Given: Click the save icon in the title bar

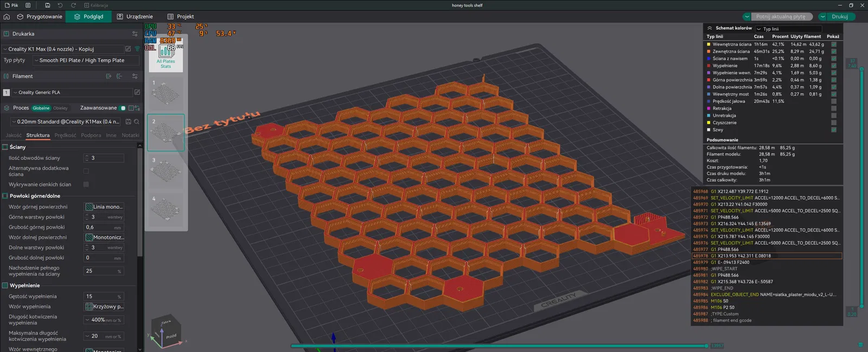Looking at the screenshot, I should (48, 5).
